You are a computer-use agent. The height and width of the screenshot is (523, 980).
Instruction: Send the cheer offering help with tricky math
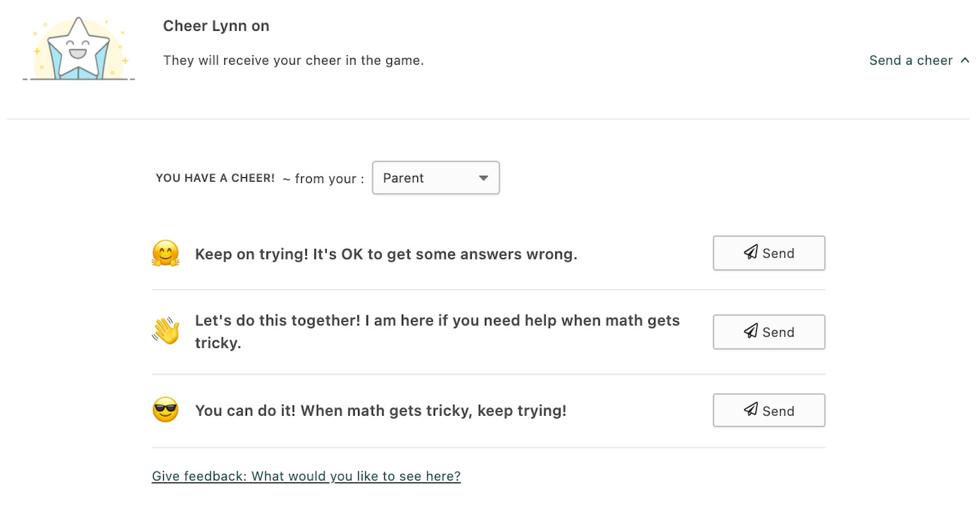pos(768,332)
